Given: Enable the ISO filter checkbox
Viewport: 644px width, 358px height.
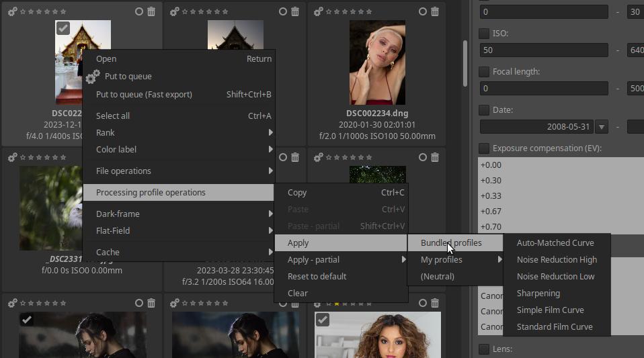Looking at the screenshot, I should point(484,34).
